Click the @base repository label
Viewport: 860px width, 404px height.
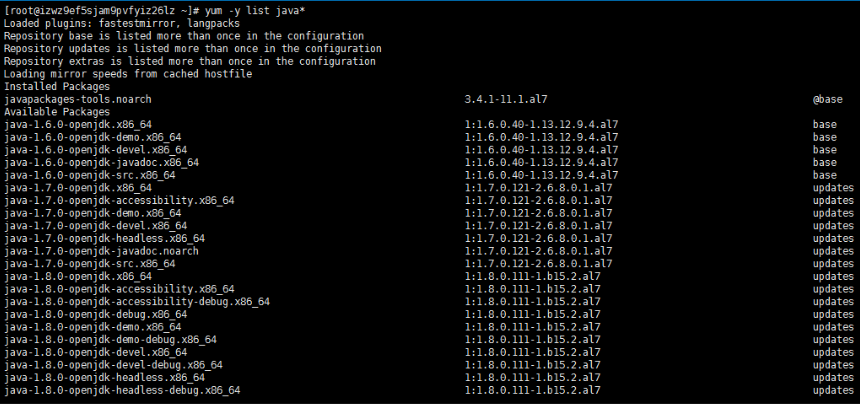tap(828, 99)
